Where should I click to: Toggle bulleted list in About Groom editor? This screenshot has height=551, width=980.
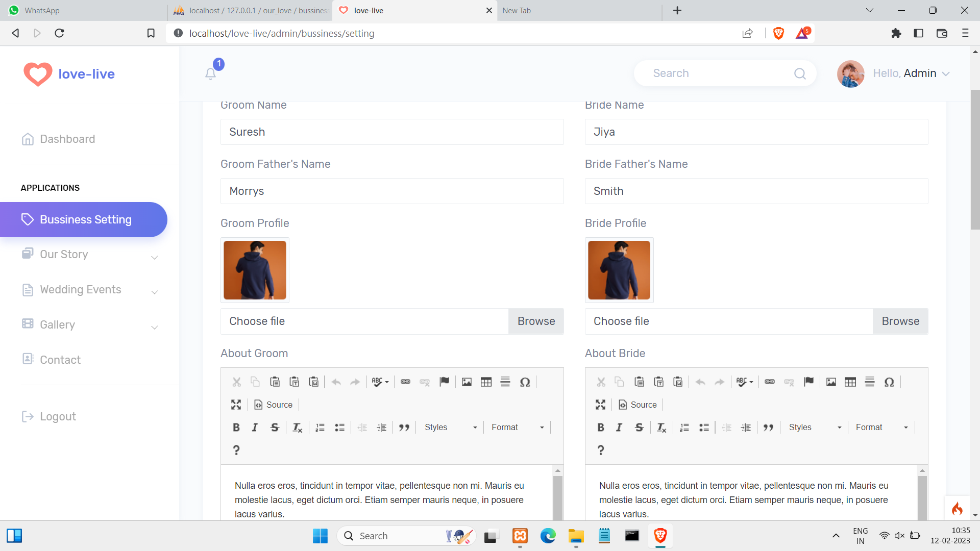click(339, 428)
